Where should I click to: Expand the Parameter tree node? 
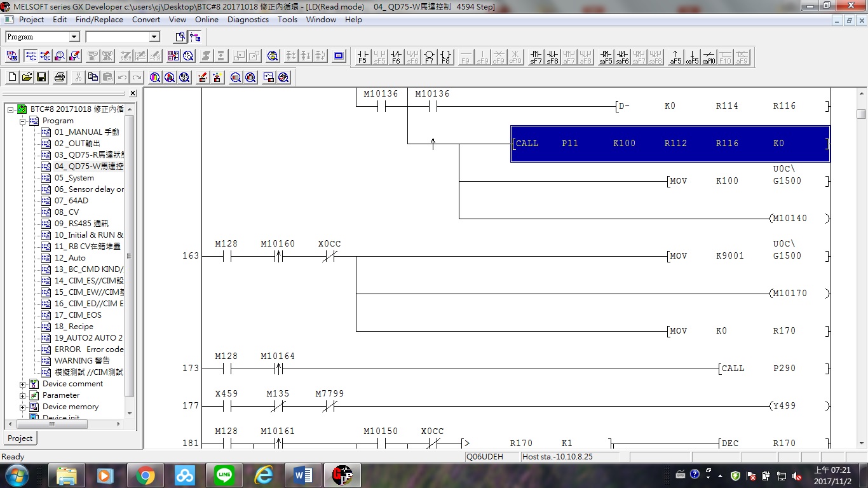23,396
